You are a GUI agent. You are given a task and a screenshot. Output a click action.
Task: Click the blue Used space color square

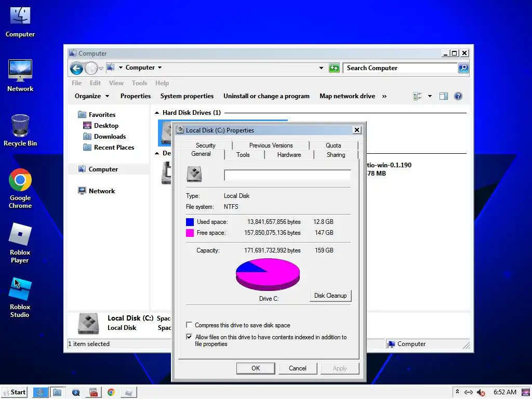(x=190, y=222)
